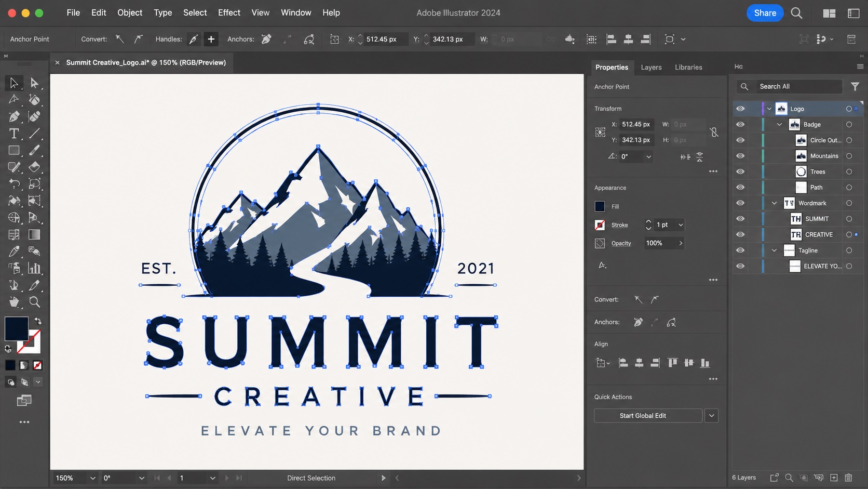The width and height of the screenshot is (868, 489).
Task: Show more Transform options
Action: coord(713,171)
